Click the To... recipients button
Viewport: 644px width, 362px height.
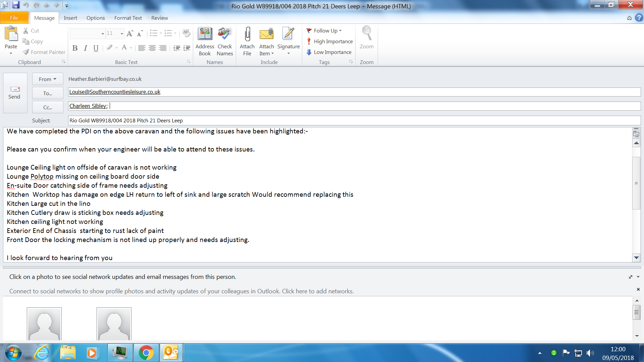pyautogui.click(x=47, y=93)
